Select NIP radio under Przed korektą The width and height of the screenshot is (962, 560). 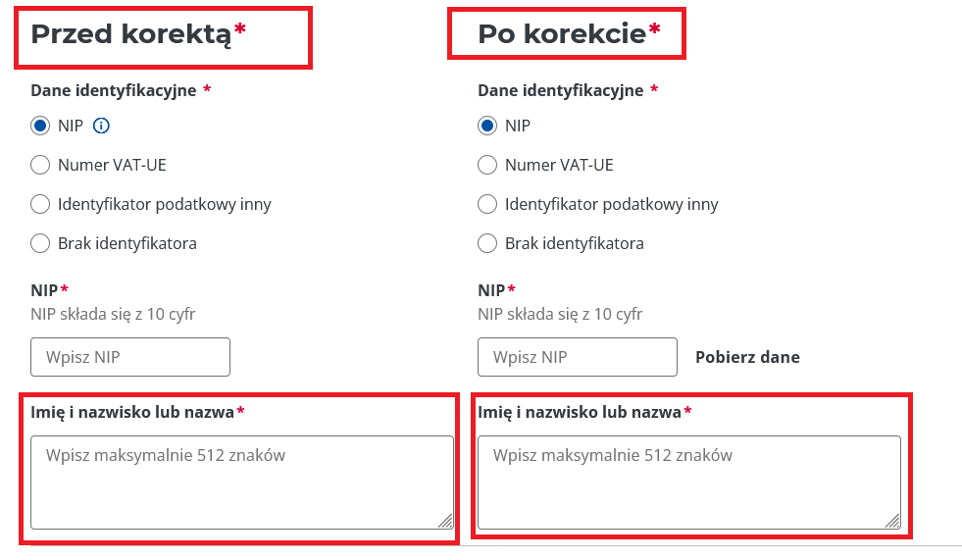click(x=40, y=126)
